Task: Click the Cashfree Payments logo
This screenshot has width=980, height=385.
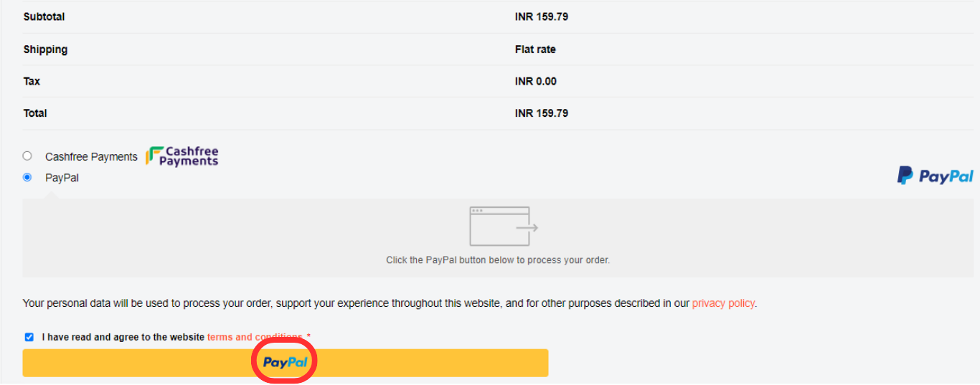Action: [x=182, y=156]
